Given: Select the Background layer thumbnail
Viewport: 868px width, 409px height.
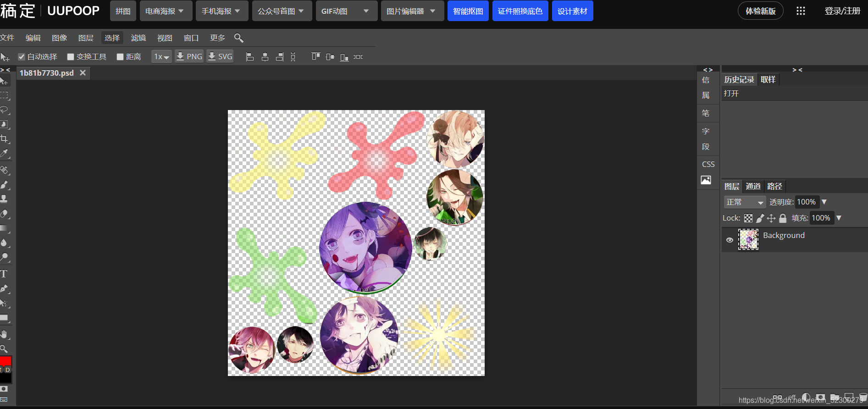Looking at the screenshot, I should [748, 239].
